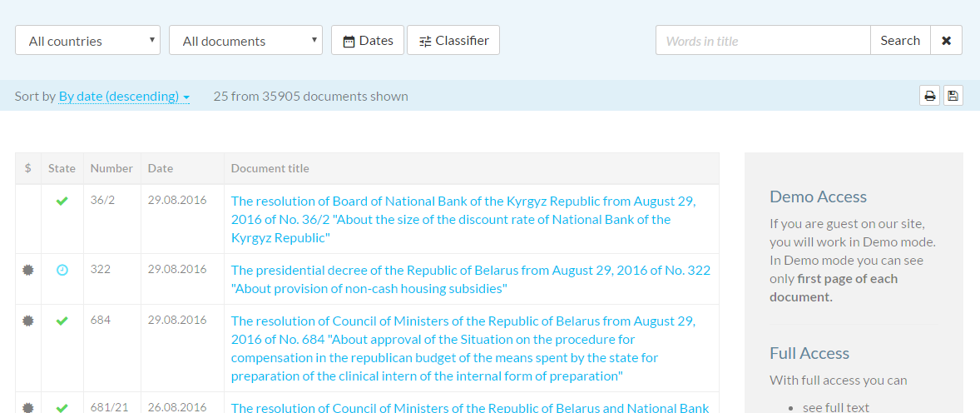Click the Date column header
980x413 pixels.
point(161,168)
